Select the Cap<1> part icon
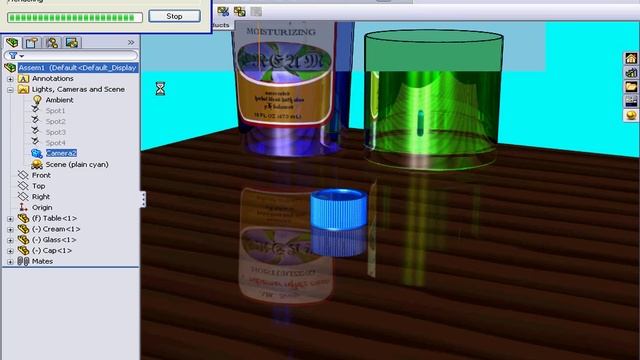 23,250
